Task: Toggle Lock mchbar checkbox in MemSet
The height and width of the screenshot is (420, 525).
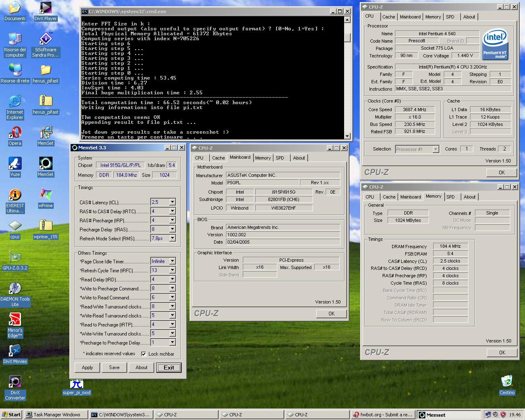Action: point(144,354)
